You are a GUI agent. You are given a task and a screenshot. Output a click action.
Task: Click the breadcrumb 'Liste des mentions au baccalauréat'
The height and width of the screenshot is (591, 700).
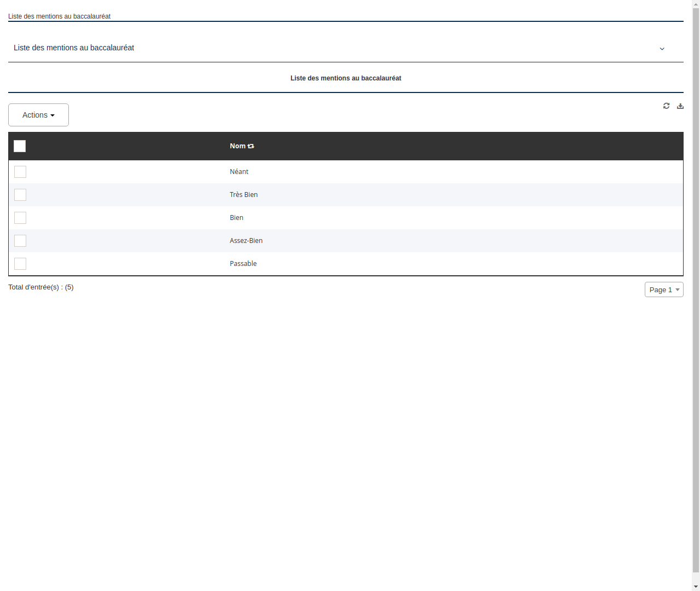[x=59, y=16]
